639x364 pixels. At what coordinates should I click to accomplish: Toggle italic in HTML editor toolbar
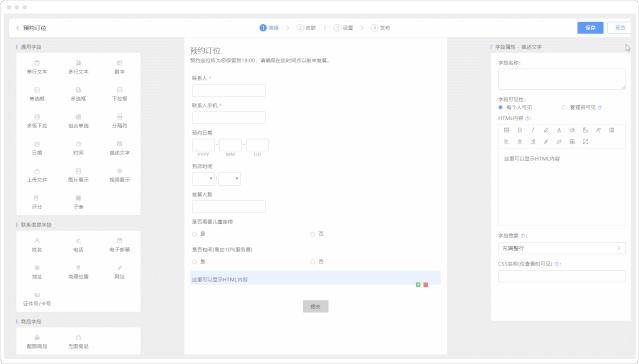coord(533,130)
